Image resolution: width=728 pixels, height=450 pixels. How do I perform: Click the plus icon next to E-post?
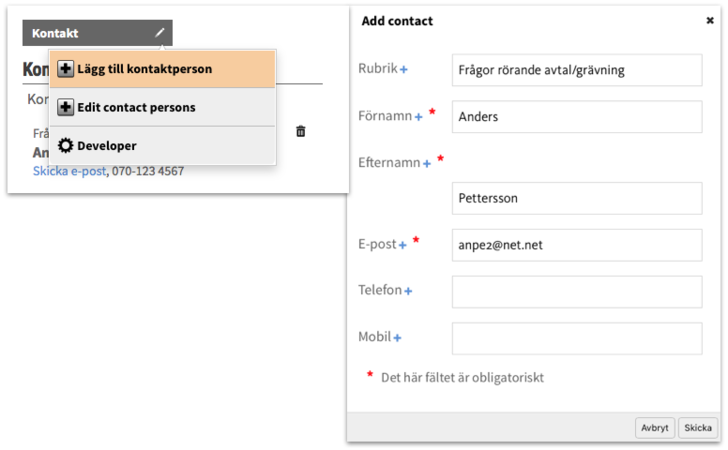[402, 245]
